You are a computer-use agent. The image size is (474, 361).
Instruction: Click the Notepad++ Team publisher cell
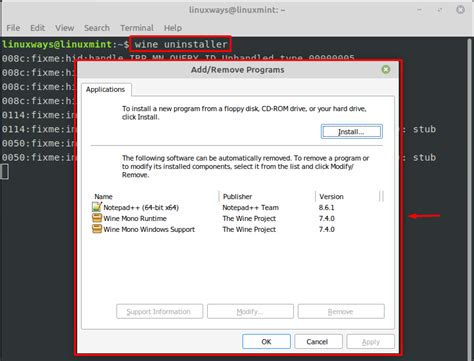(x=251, y=207)
